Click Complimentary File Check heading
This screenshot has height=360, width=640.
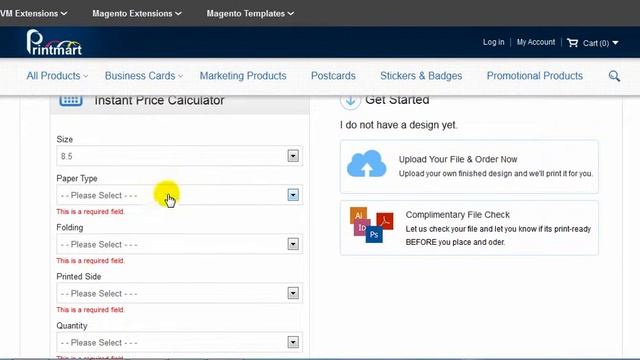(458, 215)
